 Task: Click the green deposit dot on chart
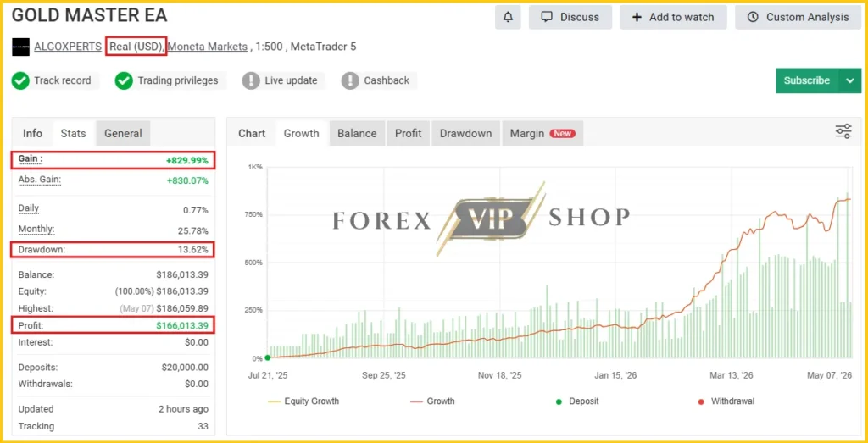tap(267, 357)
